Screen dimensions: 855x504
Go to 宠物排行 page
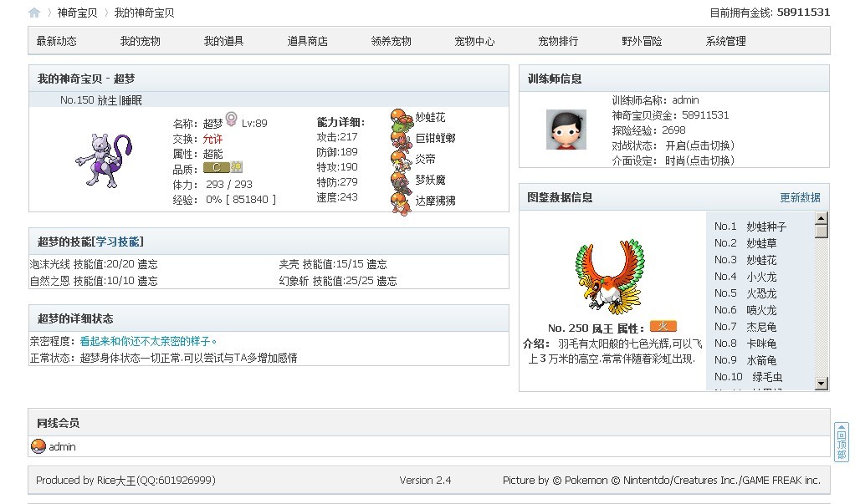tap(558, 41)
